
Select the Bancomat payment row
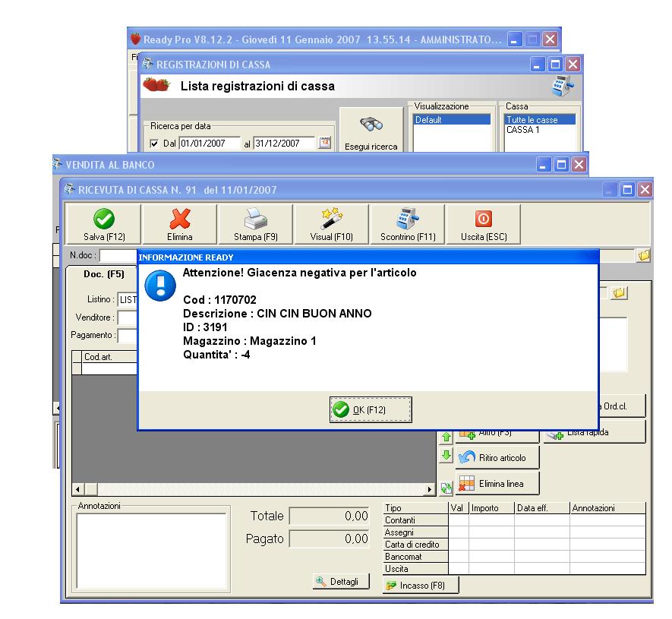pos(515,557)
